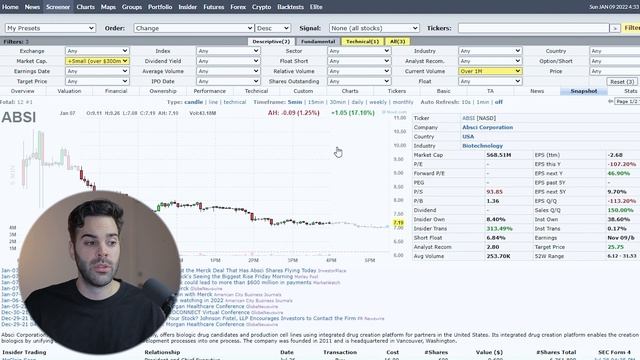The height and width of the screenshot is (360, 640).
Task: Open the Signal dropdown
Action: [374, 28]
